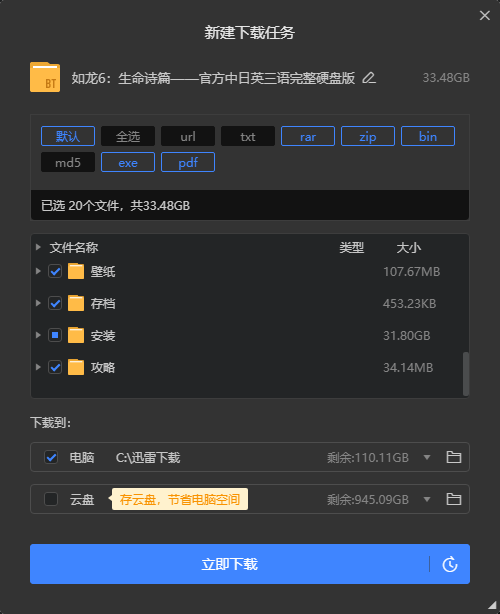Click the 存档 folder icon
500x614 pixels.
pyautogui.click(x=76, y=303)
